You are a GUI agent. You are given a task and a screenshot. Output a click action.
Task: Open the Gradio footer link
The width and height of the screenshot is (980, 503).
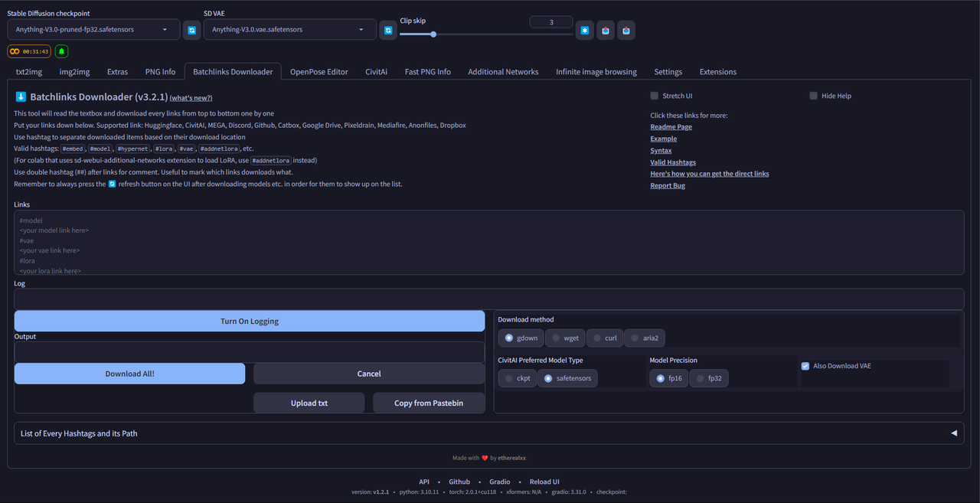[500, 482]
